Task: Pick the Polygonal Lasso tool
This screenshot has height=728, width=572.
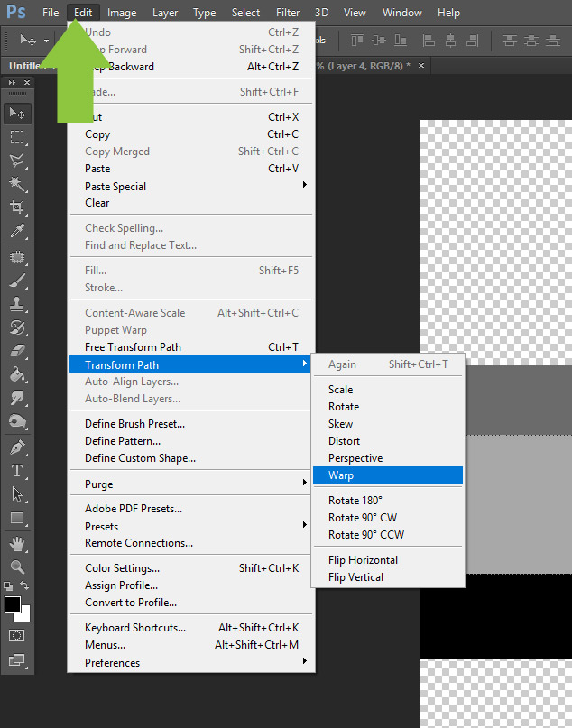Action: point(17,161)
